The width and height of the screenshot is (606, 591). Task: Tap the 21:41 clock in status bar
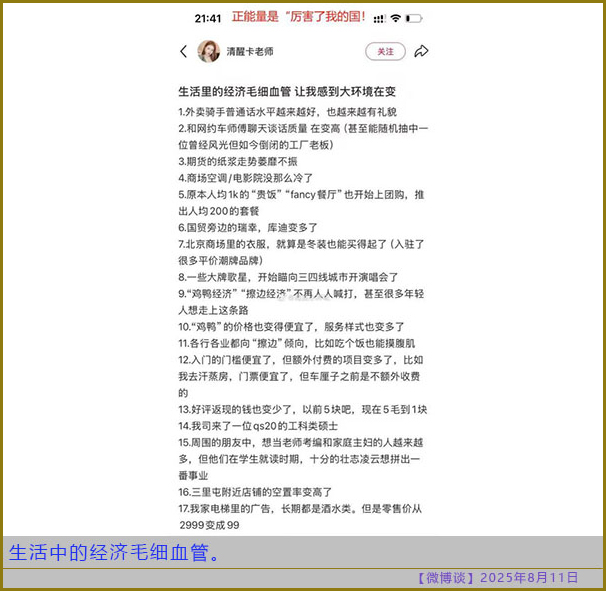pos(208,18)
